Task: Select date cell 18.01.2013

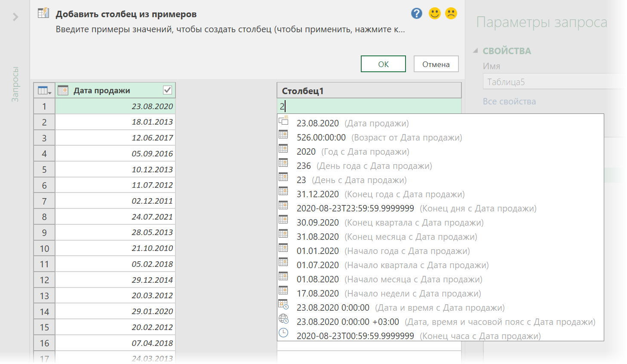Action: 115,122
